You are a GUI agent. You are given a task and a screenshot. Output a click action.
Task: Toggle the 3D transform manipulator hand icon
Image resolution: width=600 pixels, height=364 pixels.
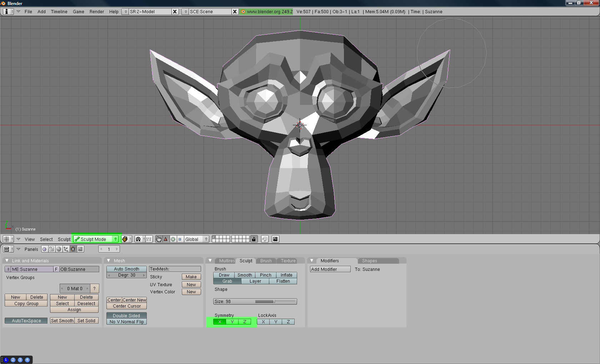pos(159,239)
